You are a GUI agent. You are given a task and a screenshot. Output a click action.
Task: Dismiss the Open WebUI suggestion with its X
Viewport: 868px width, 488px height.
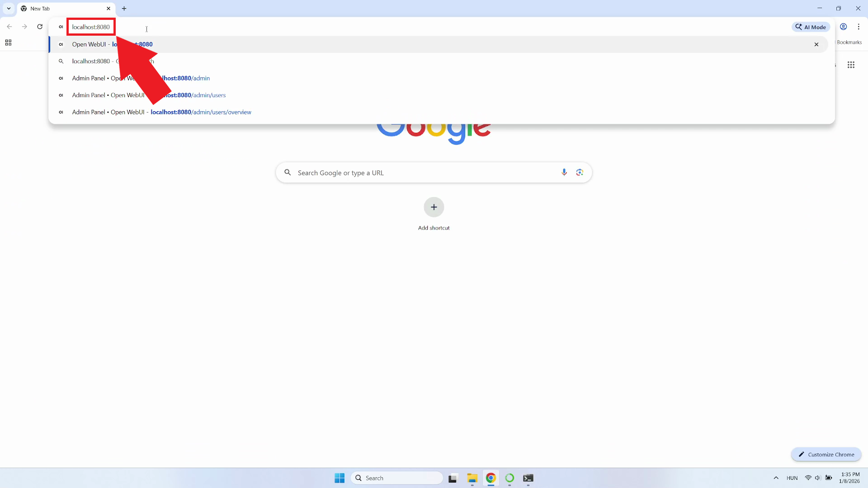pos(816,44)
